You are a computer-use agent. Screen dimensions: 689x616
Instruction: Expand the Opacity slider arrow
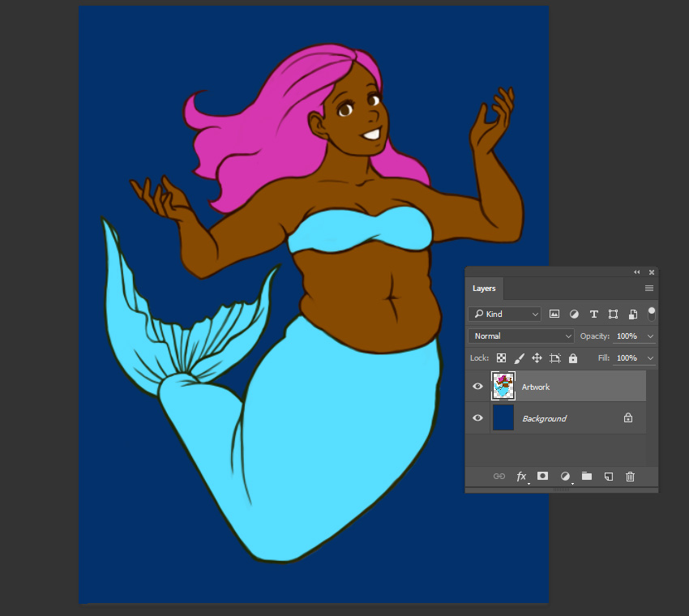point(650,336)
